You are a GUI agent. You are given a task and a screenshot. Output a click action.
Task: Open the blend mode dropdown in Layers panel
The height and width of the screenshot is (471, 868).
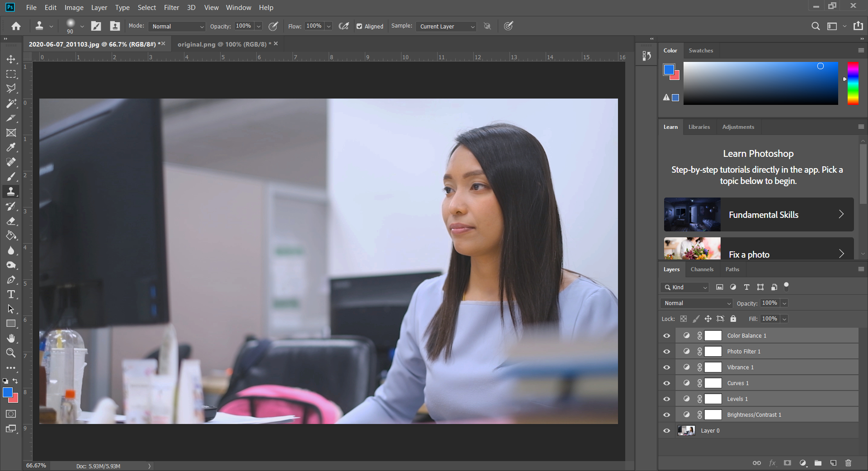(696, 303)
